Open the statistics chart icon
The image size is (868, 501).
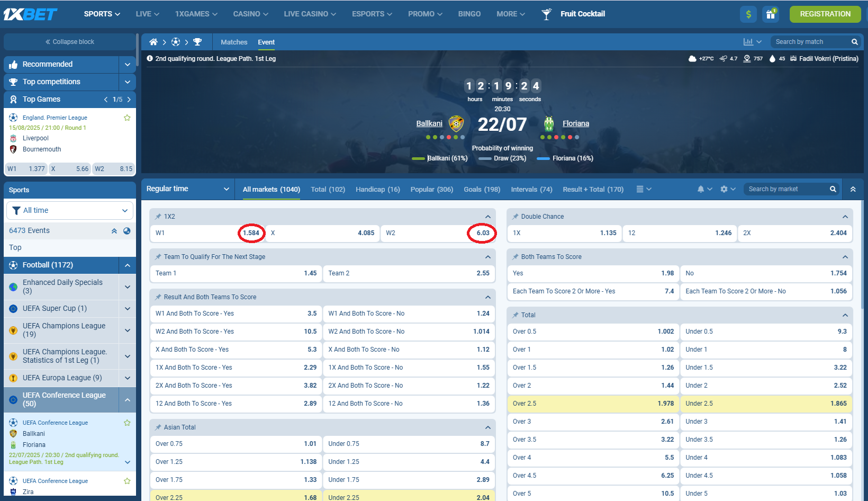point(748,42)
